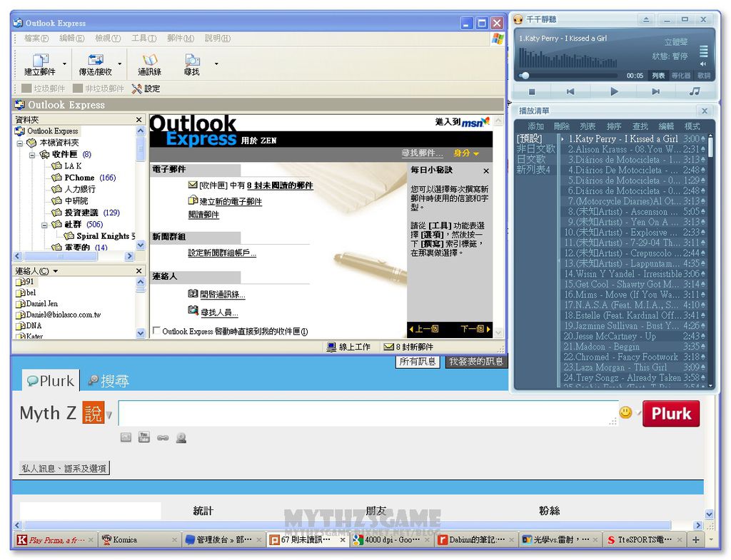Image resolution: width=731 pixels, height=560 pixels.
Task: Open the Plurk emoticon smiley picker
Action: pyautogui.click(x=625, y=412)
